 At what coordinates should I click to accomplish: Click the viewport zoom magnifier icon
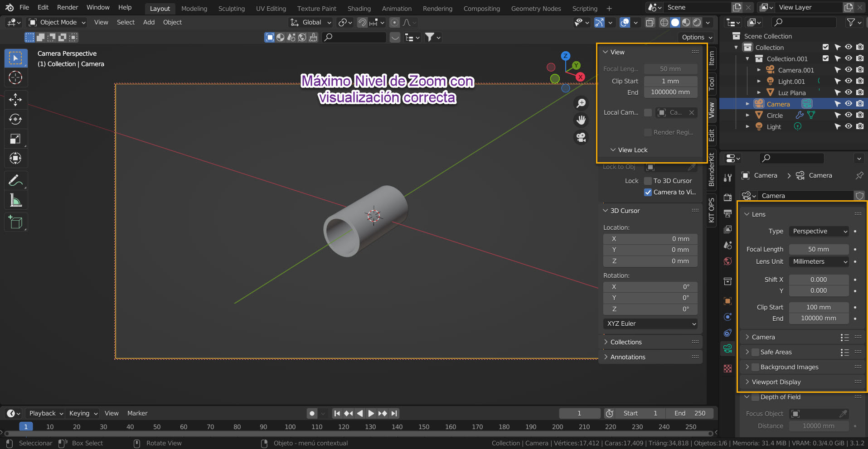click(x=581, y=103)
